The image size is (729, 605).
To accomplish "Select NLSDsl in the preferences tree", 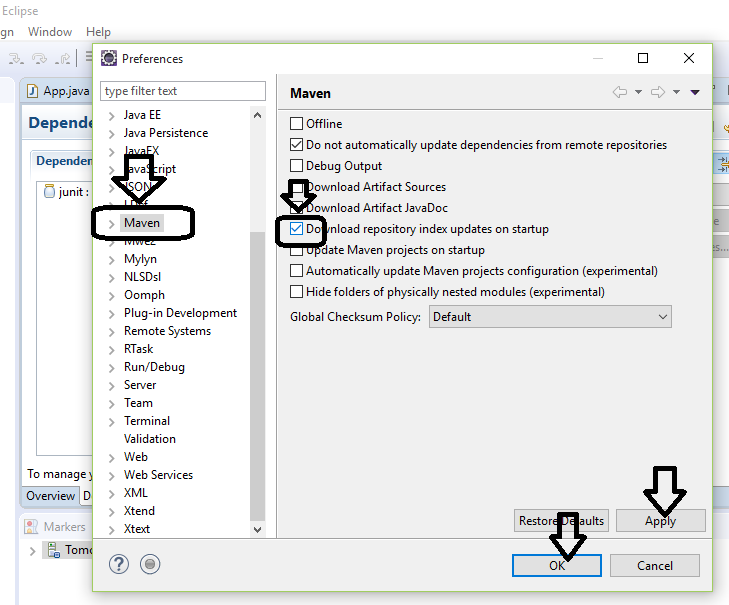I will [x=142, y=277].
